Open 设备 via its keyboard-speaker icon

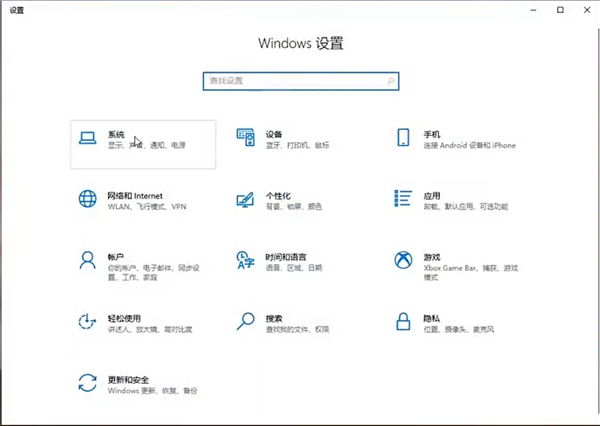tap(245, 138)
